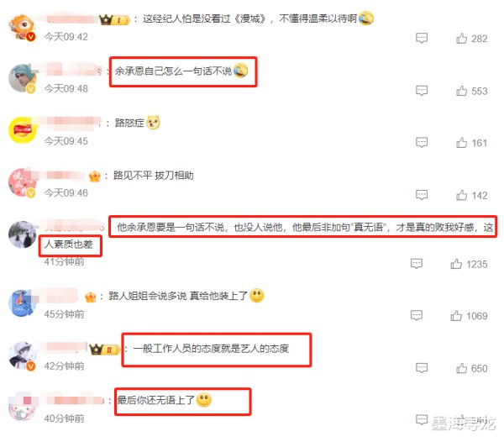Image resolution: width=504 pixels, height=442 pixels.
Task: Reply to the 路怒症 comment
Action: click(x=422, y=142)
